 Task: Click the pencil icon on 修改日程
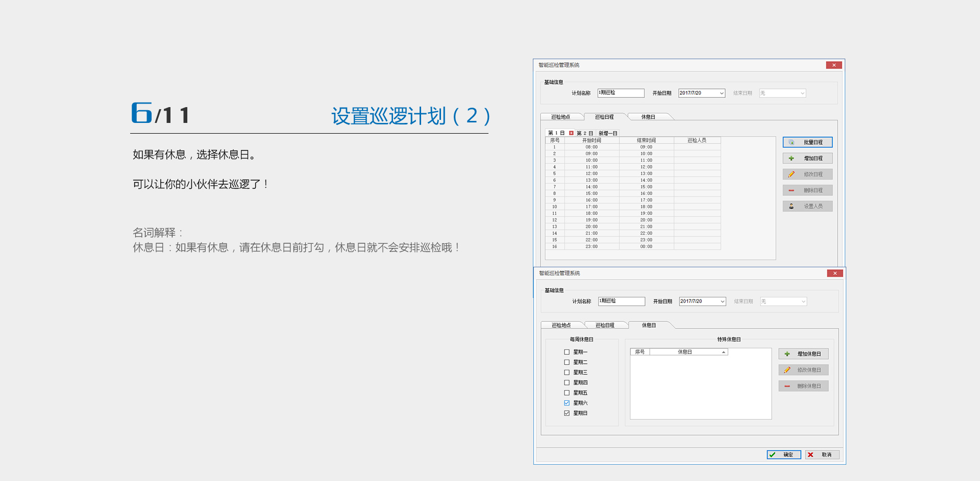click(x=791, y=174)
